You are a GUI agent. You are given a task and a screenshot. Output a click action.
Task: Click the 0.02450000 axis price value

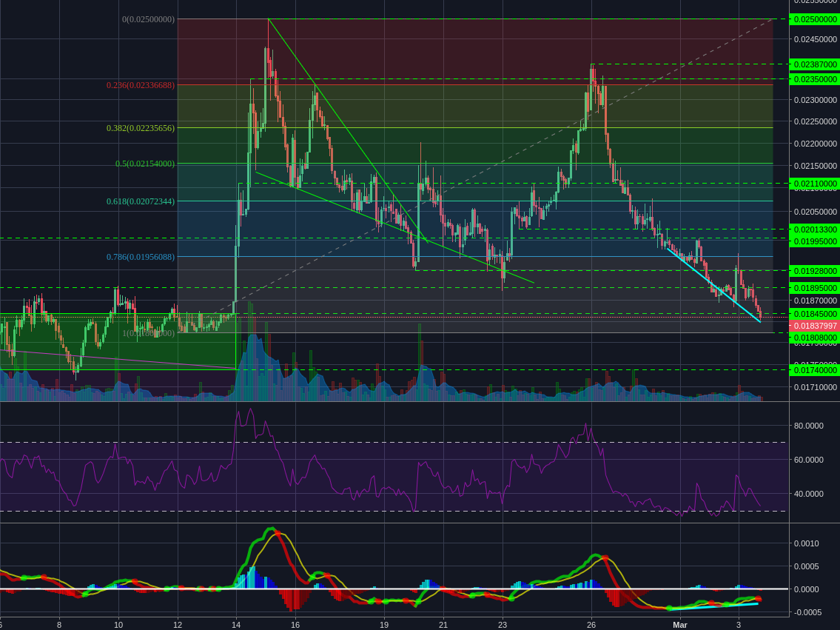pos(816,39)
